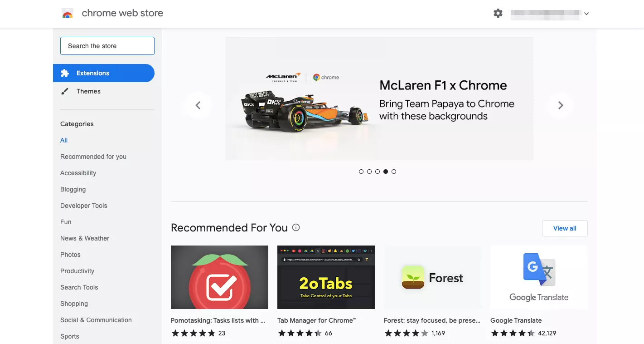This screenshot has width=644, height=344.
Task: Show the previous carousel banner
Action: [198, 105]
